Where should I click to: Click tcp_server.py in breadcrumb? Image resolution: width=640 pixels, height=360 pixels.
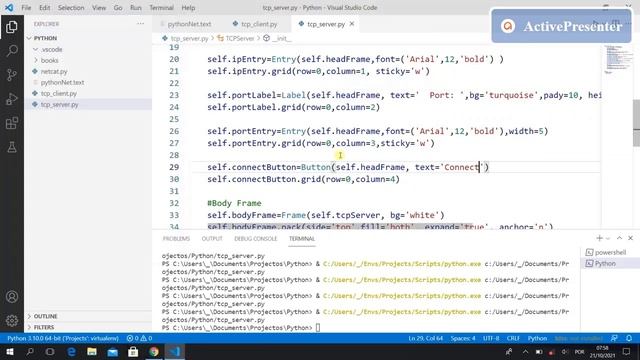[x=189, y=38]
